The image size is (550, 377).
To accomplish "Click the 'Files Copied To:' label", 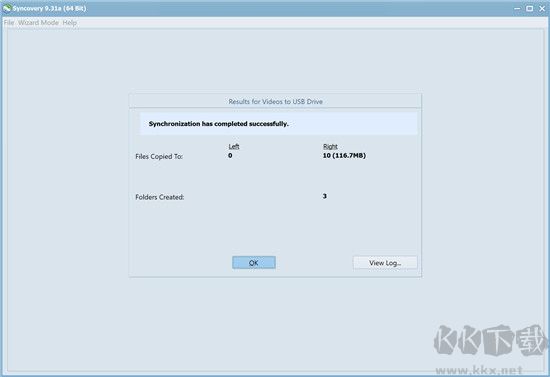I will pos(159,156).
